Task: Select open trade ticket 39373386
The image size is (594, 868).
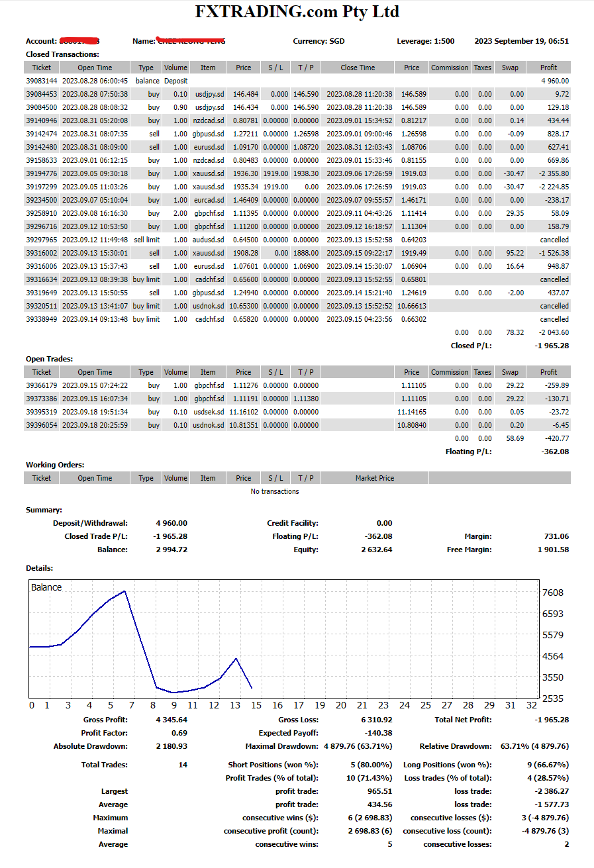Action: (41, 399)
